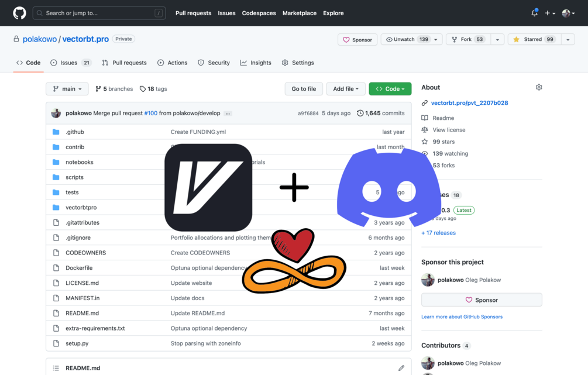Expand commit message ellipsis

coord(228,113)
